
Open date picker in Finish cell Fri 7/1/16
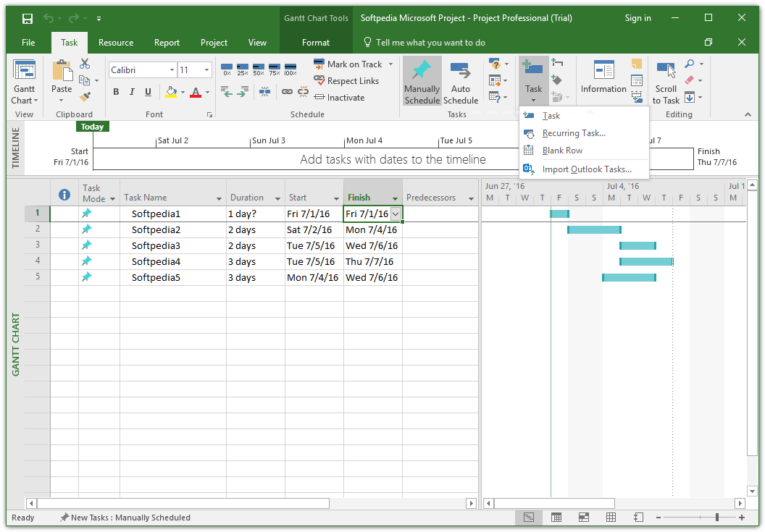(396, 214)
